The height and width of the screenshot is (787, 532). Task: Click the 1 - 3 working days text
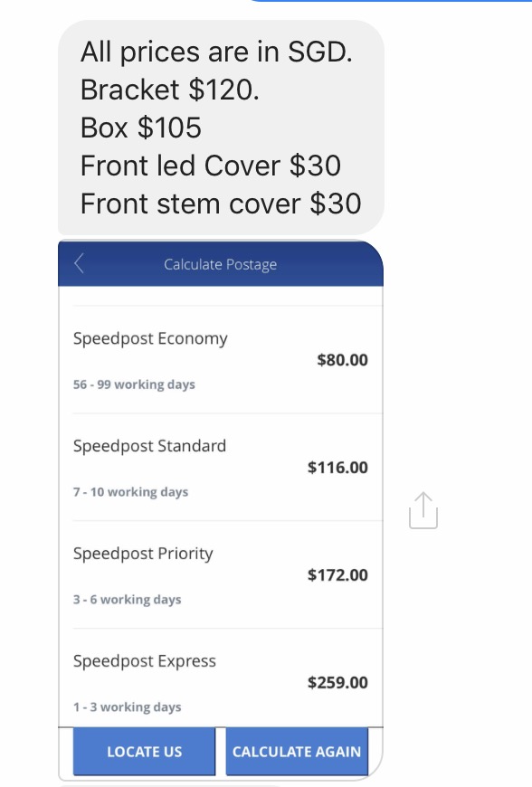pyautogui.click(x=127, y=706)
